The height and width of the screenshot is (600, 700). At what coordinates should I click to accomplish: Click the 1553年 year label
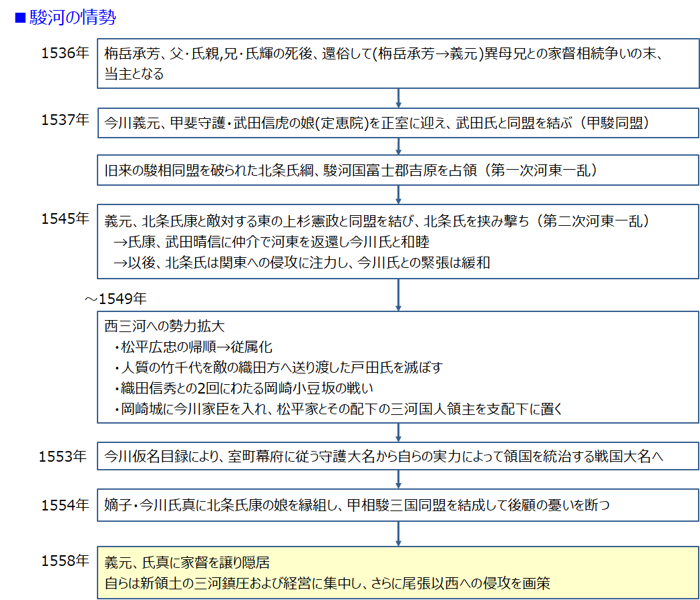[63, 457]
